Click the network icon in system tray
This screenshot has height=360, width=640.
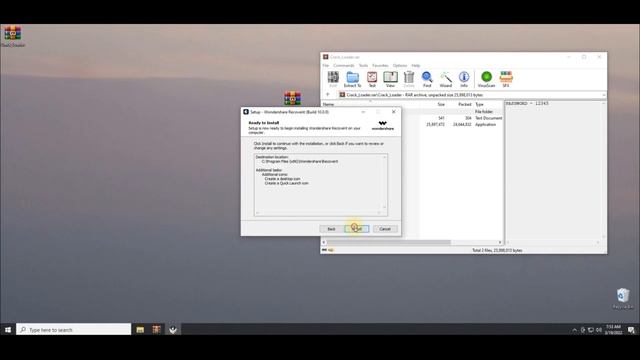591,330
